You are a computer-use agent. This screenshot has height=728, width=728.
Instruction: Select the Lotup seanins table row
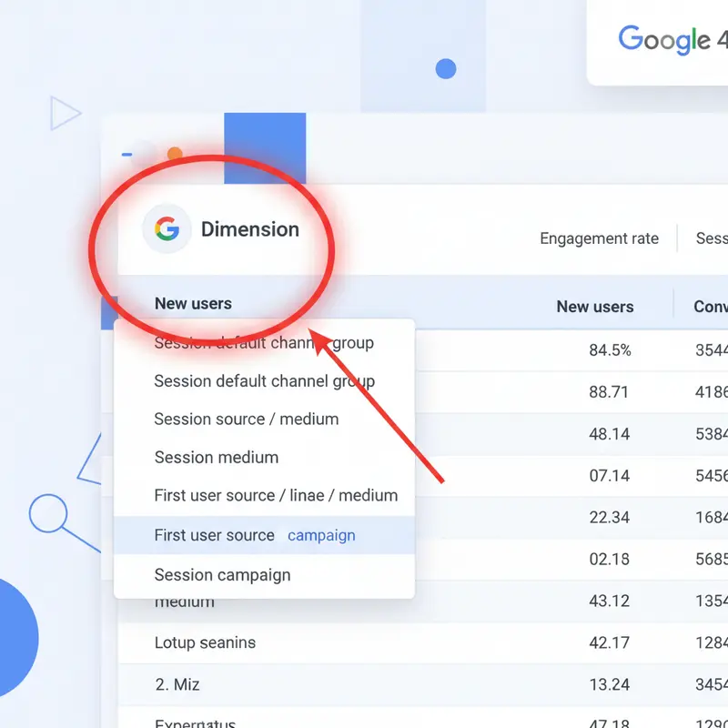tap(204, 642)
